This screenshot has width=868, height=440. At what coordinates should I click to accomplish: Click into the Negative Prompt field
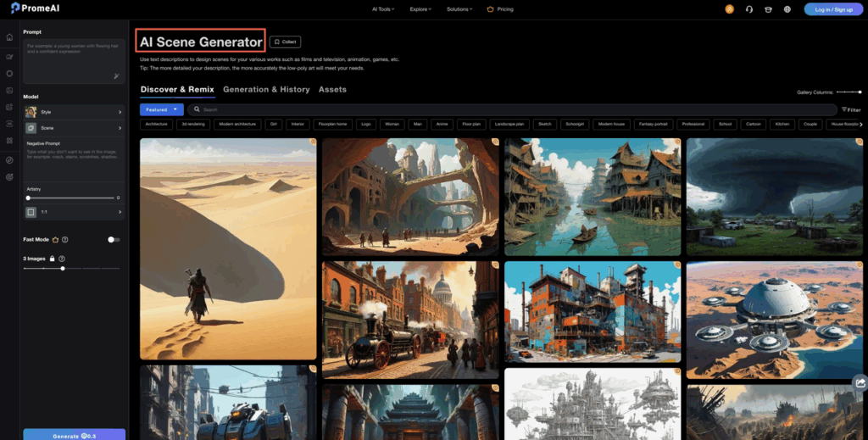coord(75,159)
